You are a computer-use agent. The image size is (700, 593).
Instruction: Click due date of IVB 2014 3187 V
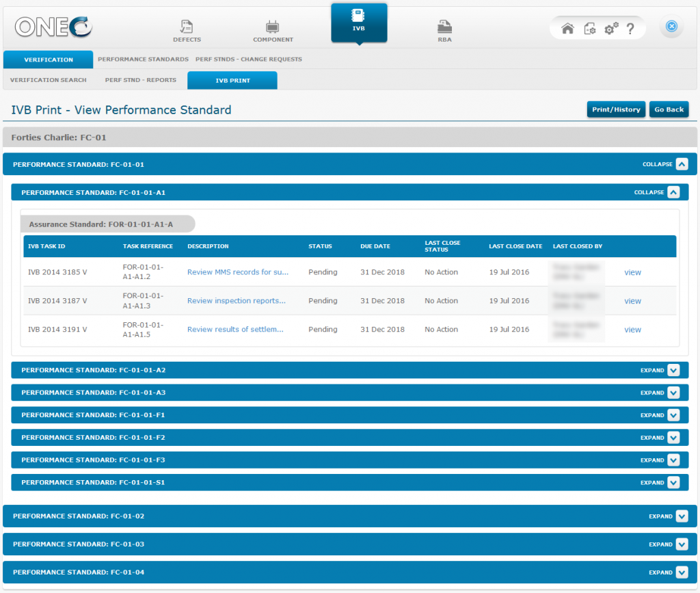tap(382, 300)
